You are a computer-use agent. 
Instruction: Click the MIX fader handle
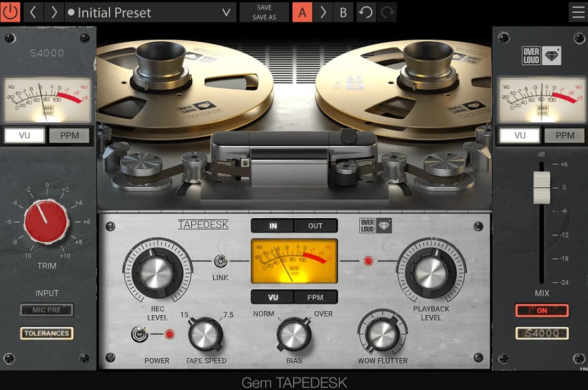coord(541,186)
